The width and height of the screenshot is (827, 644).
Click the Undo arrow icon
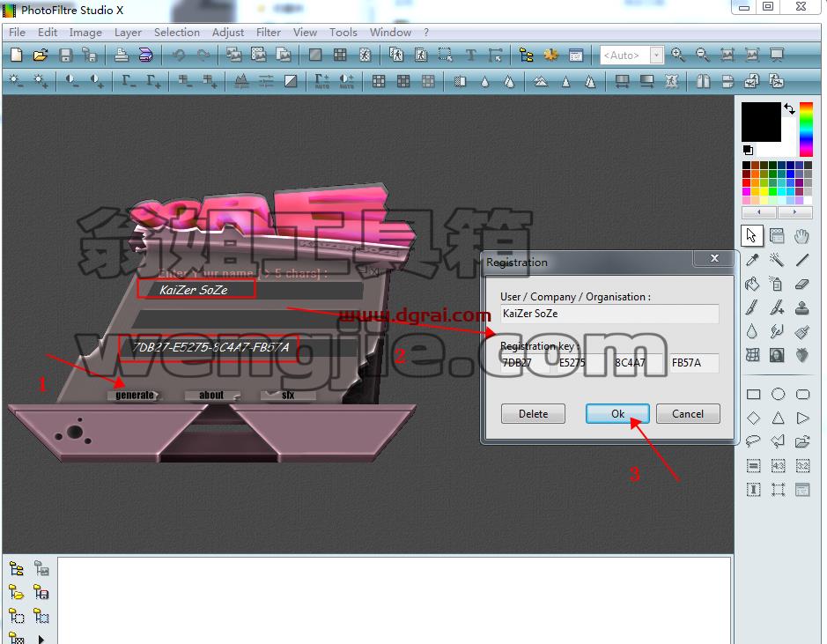click(179, 55)
